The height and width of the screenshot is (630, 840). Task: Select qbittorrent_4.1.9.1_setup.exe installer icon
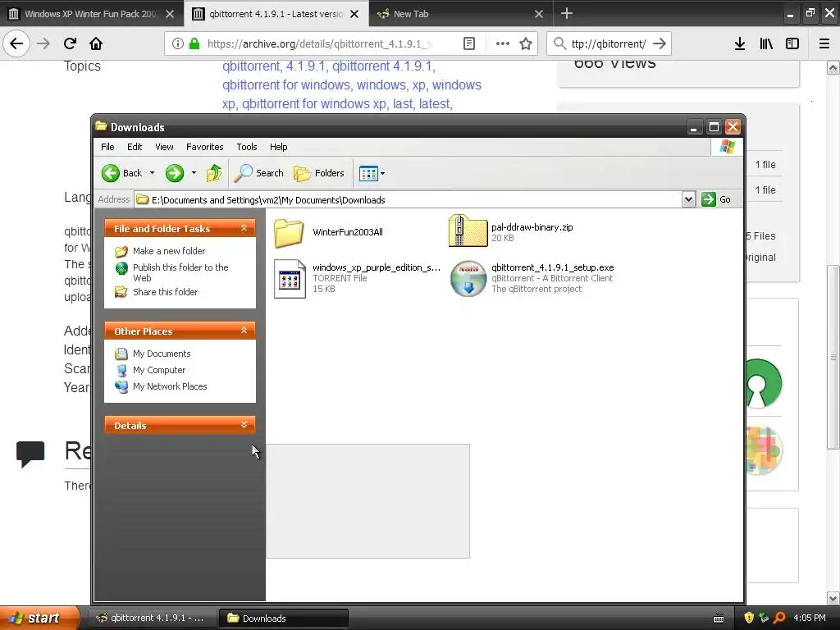coord(468,279)
